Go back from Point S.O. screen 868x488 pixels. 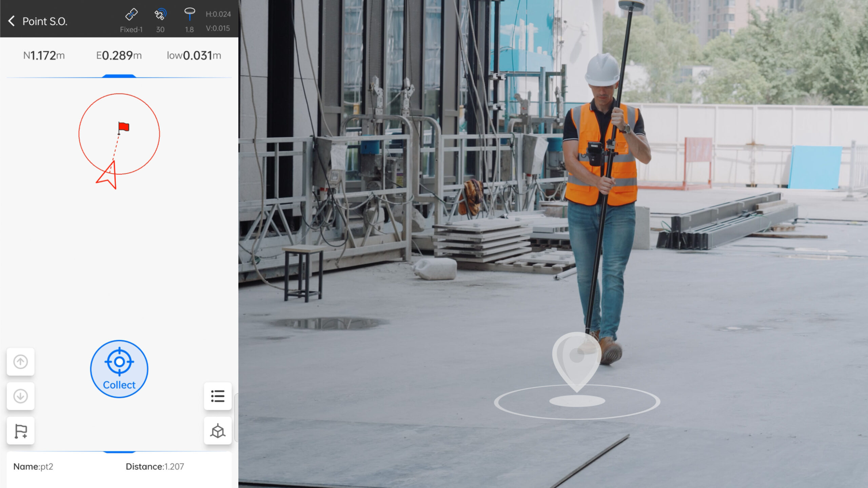coord(12,21)
